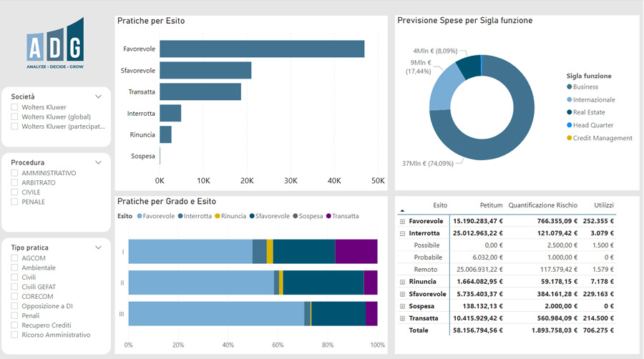This screenshot has height=359, width=644.
Task: Click the sort arrow below the Esito header
Action: tap(401, 211)
